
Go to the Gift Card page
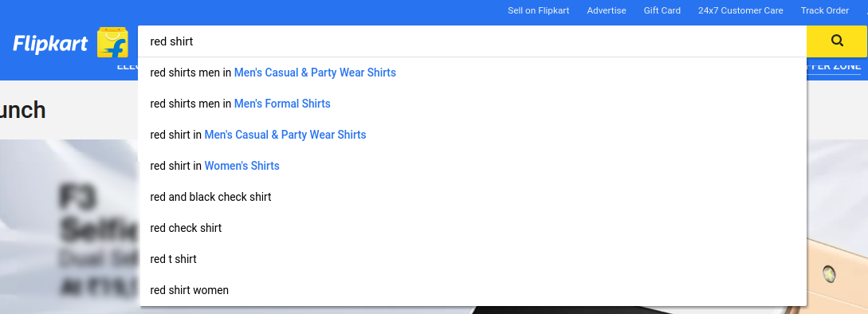pos(662,10)
